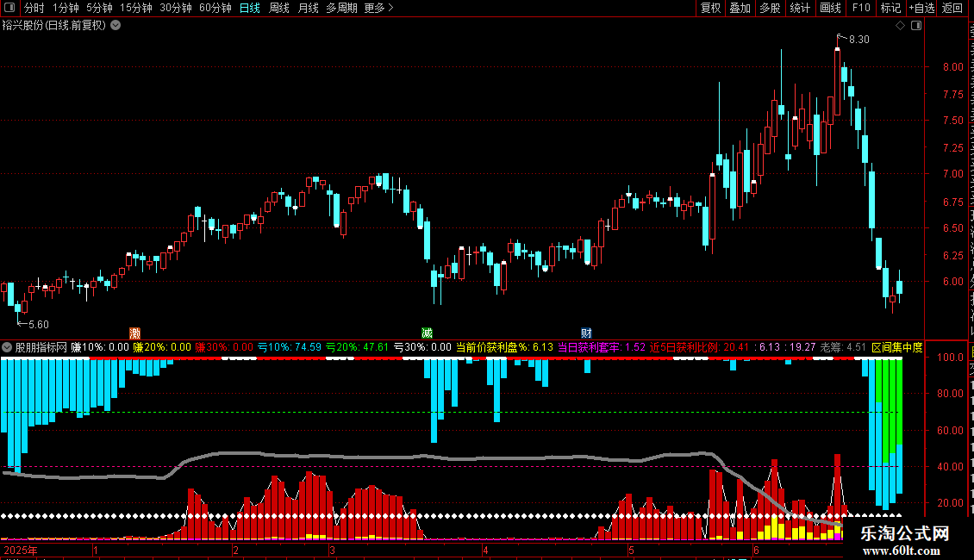Expand the 更多 periods menu
The image size is (974, 560).
pos(379,8)
